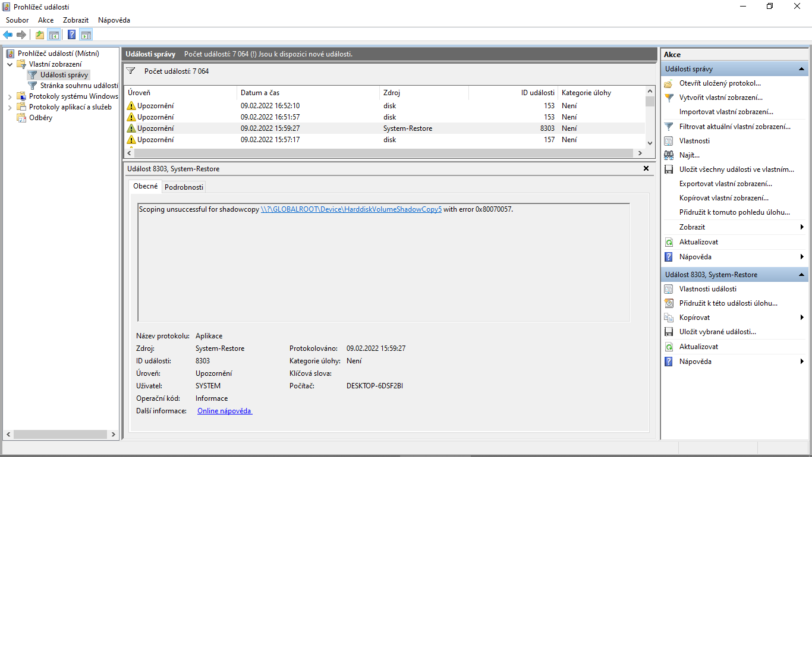Viewport: 812px width, 647px height.
Task: Collapse the Vlastní zobrazení tree node
Action: (x=10, y=64)
